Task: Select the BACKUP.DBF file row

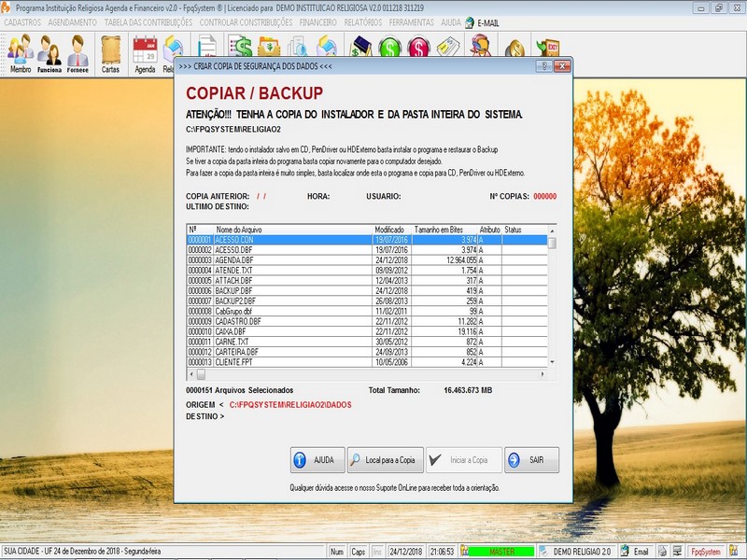Action: [x=367, y=291]
